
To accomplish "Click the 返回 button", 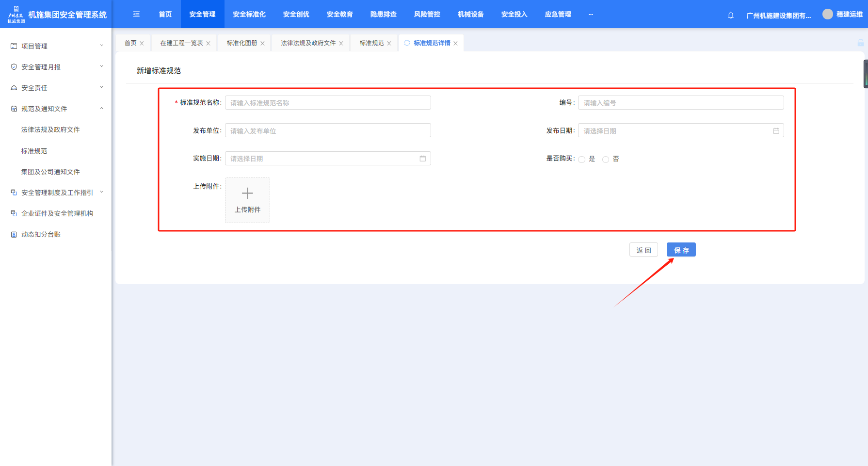I will click(x=643, y=250).
